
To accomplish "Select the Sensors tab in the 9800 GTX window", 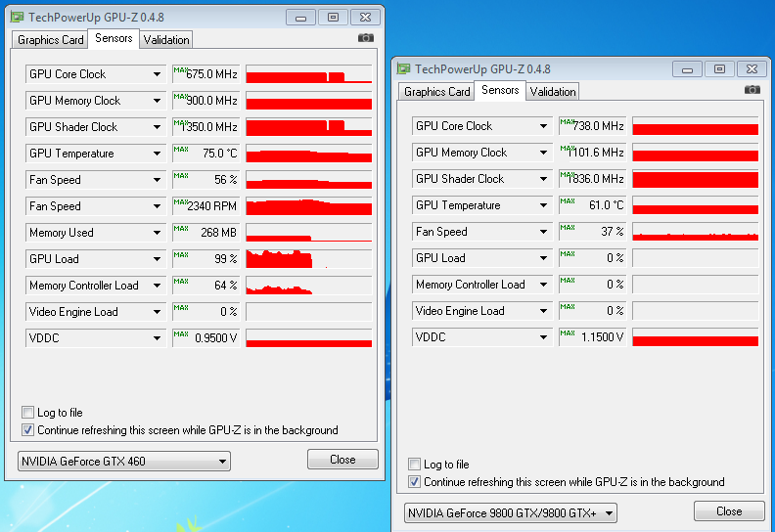I will click(x=500, y=90).
